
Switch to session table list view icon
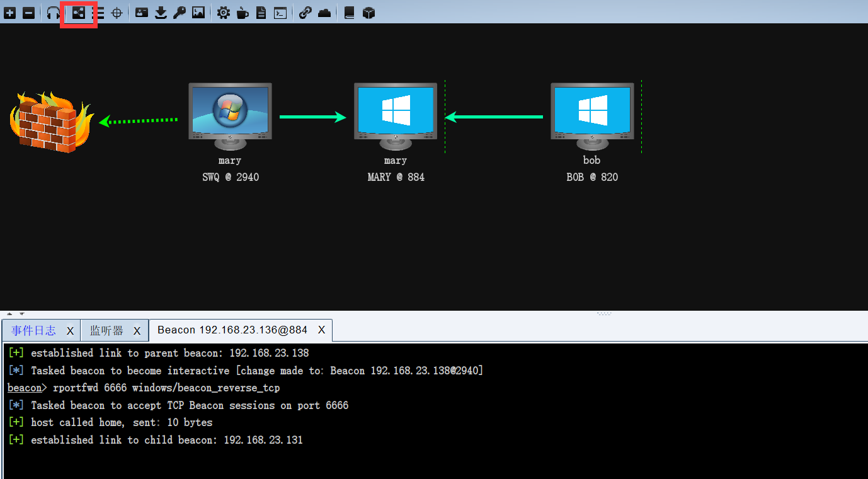click(99, 13)
